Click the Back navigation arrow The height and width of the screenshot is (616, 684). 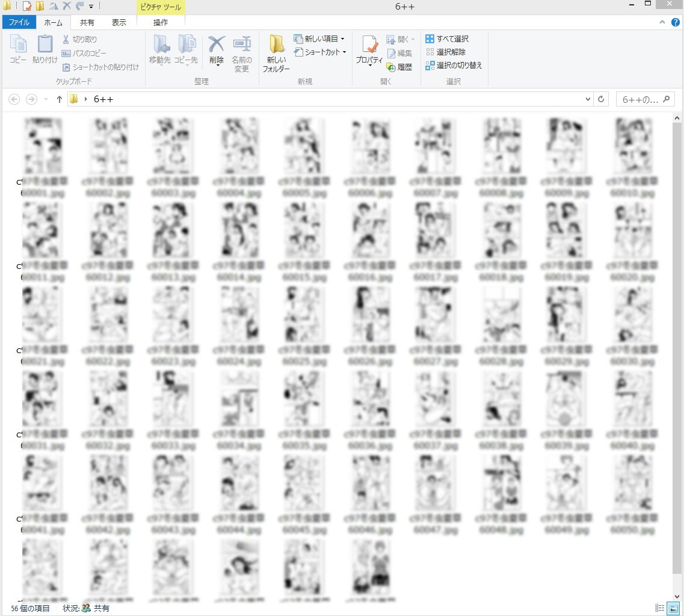tap(14, 99)
